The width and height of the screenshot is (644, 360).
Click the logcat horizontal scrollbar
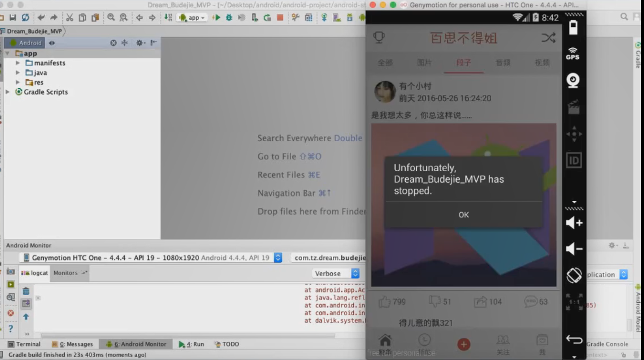click(x=188, y=335)
